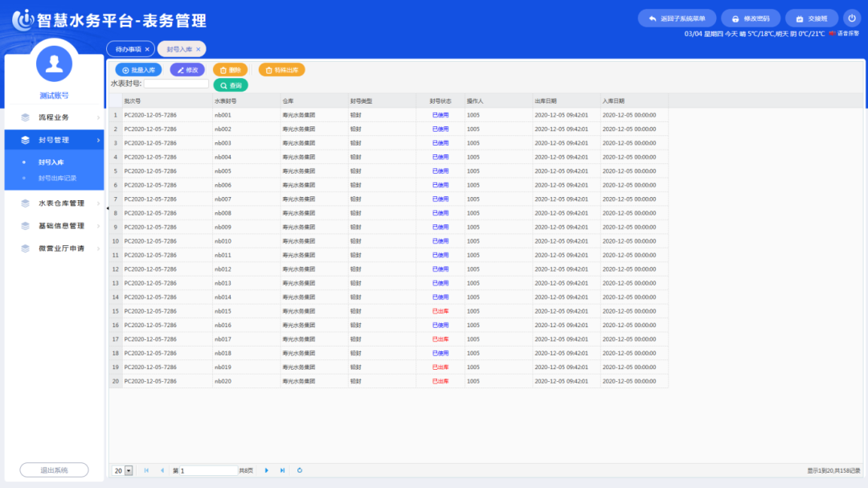
Task: Sort by the 水表封号 column header
Action: (x=247, y=100)
